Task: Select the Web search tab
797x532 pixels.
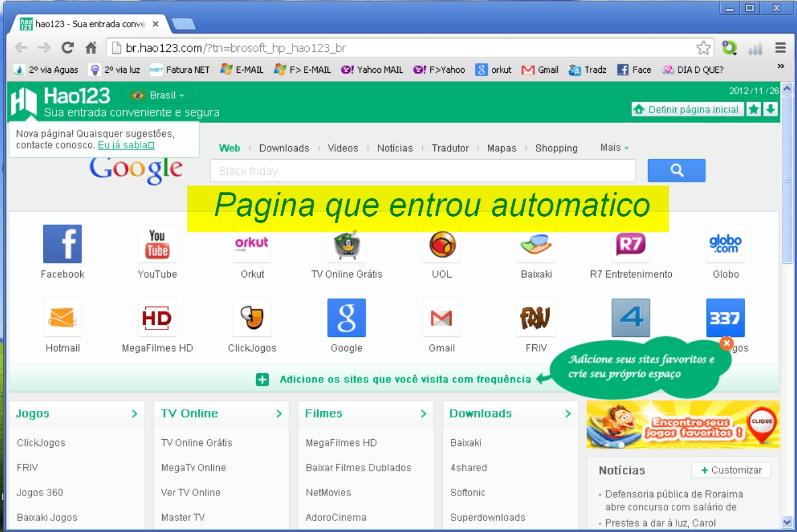Action: (229, 148)
